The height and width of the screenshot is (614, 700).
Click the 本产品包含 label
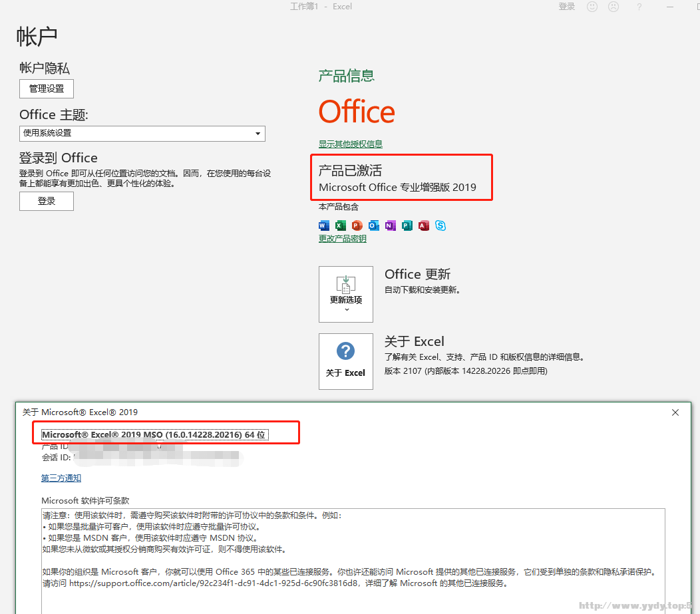339,207
